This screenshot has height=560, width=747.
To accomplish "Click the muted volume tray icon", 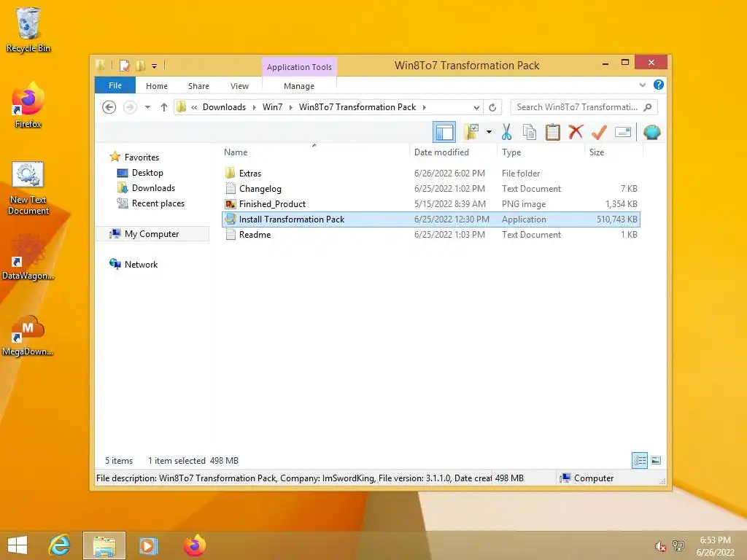I will point(660,546).
